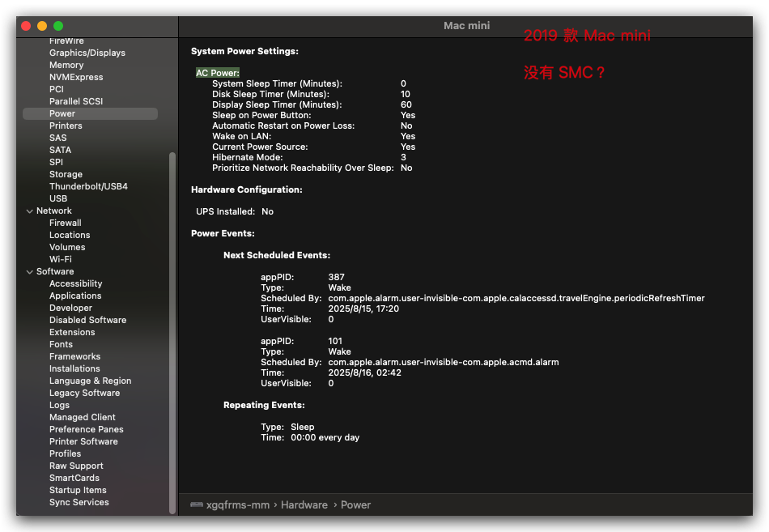Open Frameworks entry
Screen dimensions: 769x532
click(x=74, y=356)
